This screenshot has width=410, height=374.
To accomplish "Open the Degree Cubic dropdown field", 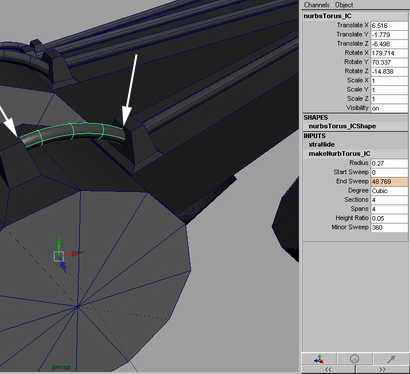I will tap(389, 191).
